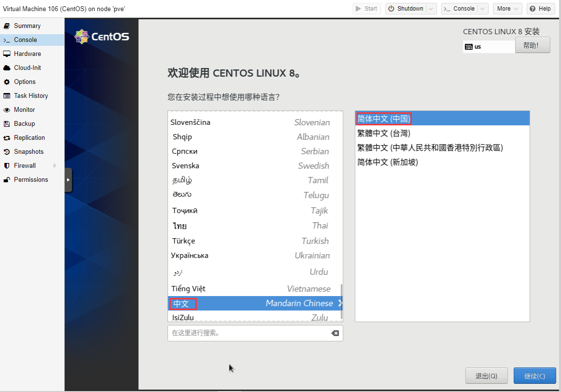Select 繁體中文 (台灣) locale

(384, 133)
